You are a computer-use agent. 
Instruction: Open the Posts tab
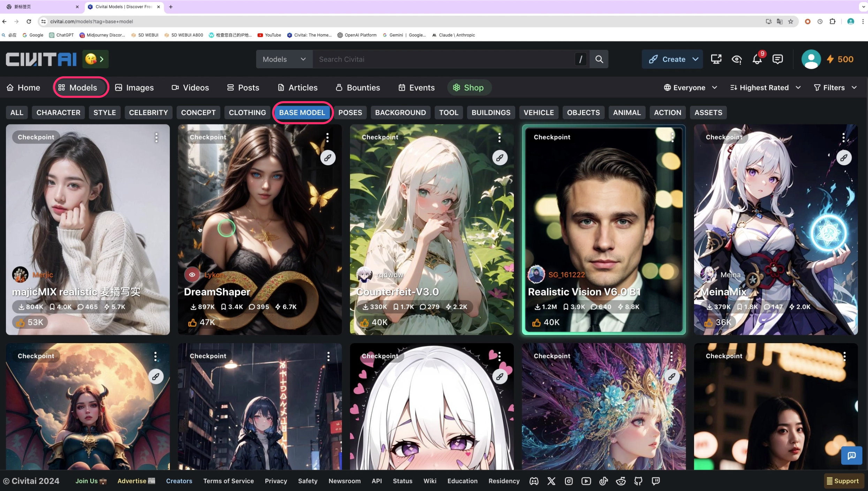[x=243, y=88]
